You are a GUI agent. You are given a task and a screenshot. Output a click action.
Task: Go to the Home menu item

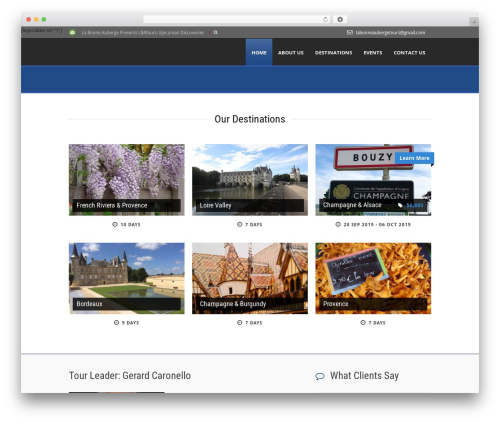pos(259,52)
